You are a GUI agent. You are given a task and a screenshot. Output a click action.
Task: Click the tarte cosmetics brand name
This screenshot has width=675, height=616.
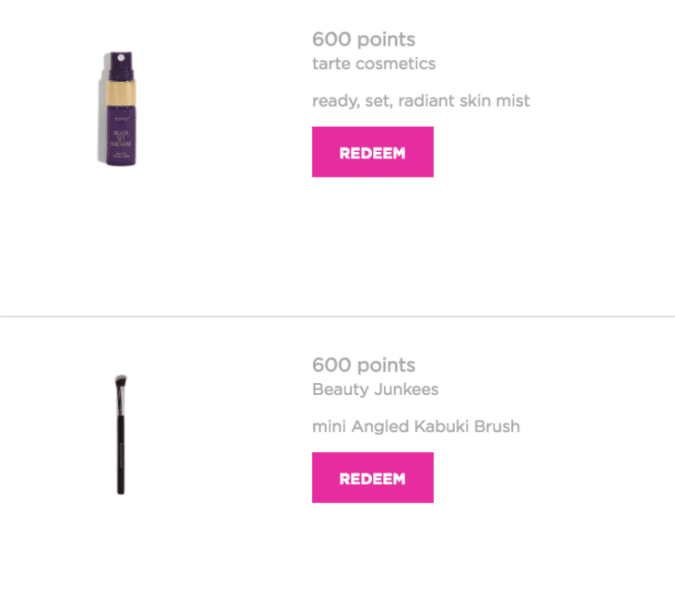coord(374,64)
